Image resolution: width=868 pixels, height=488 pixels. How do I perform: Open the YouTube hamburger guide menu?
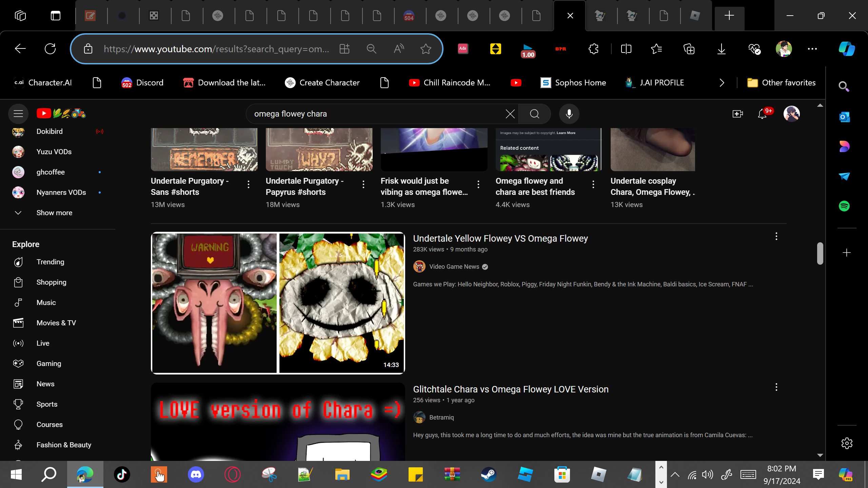point(18,114)
